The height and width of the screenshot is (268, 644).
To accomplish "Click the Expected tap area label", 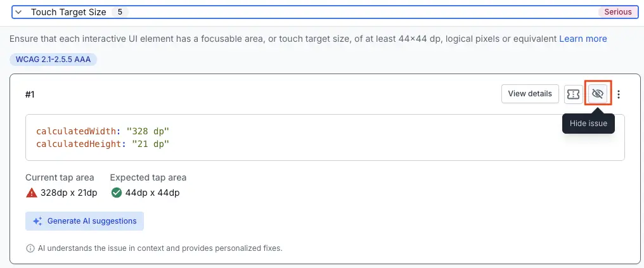I will coord(148,177).
